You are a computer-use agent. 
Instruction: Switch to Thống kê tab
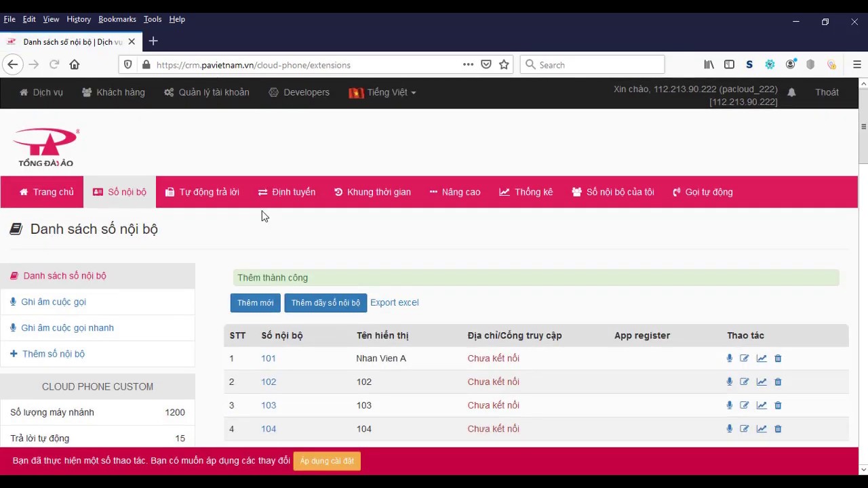pos(526,192)
